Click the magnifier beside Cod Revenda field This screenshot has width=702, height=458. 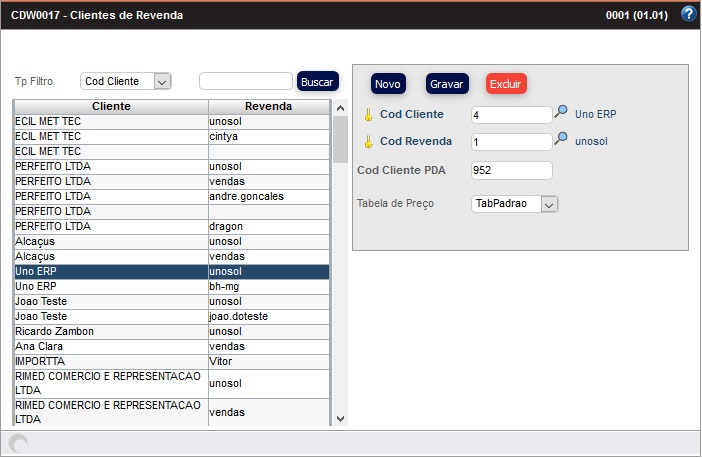561,139
